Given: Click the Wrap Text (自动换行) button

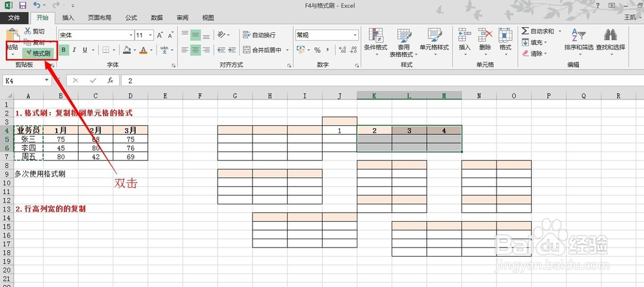Looking at the screenshot, I should [x=259, y=35].
